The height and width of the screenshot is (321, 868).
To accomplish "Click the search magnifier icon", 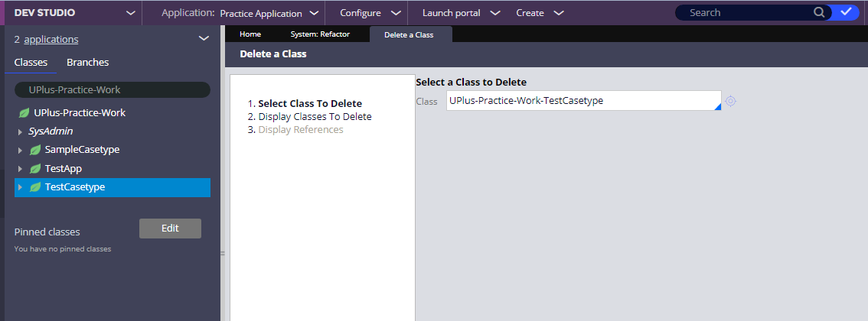I will (x=819, y=12).
